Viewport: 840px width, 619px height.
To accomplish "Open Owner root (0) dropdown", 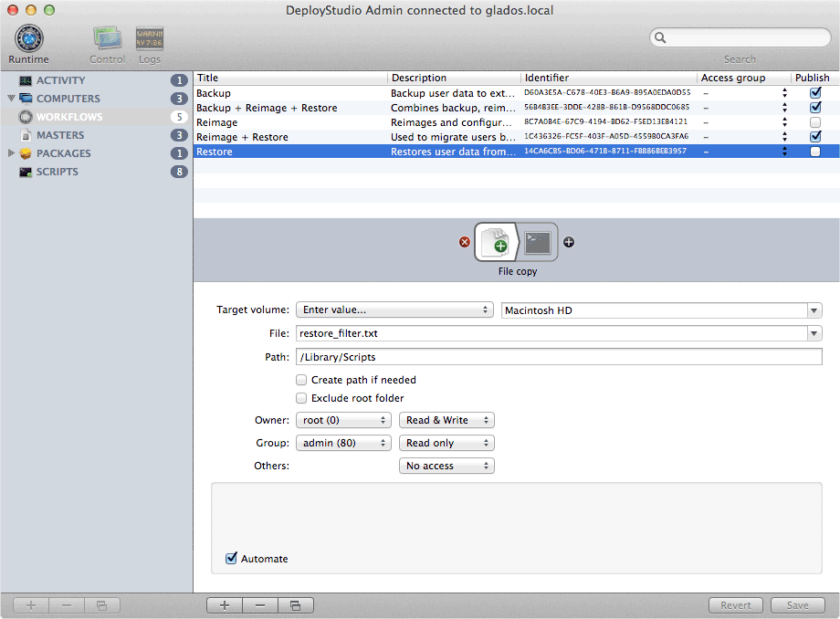I will tap(343, 420).
